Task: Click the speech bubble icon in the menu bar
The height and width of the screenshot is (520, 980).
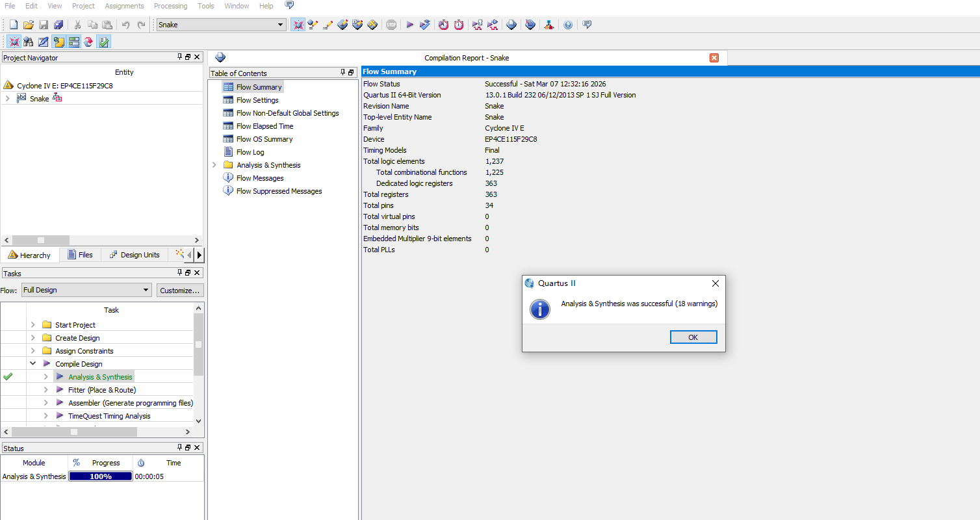Action: [289, 5]
